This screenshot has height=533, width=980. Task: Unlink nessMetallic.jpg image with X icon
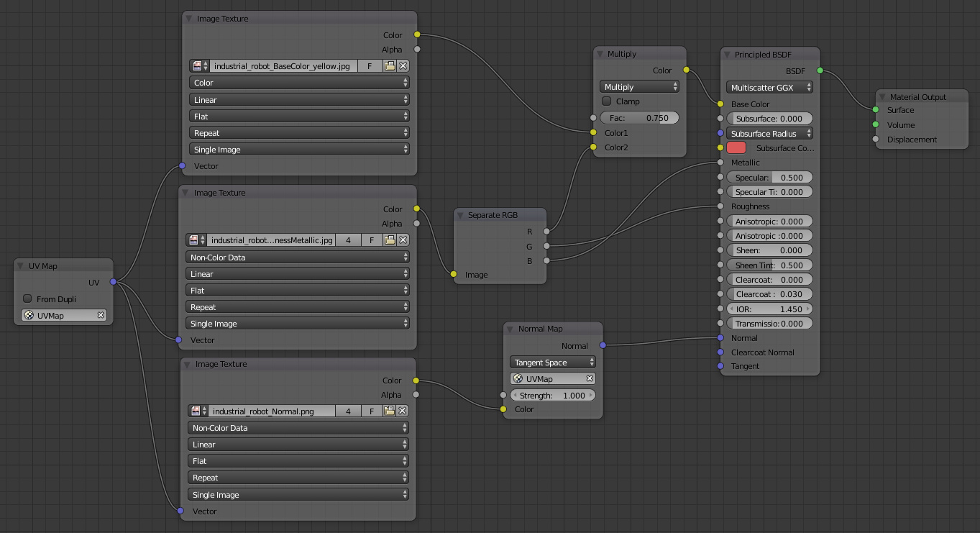pos(403,240)
